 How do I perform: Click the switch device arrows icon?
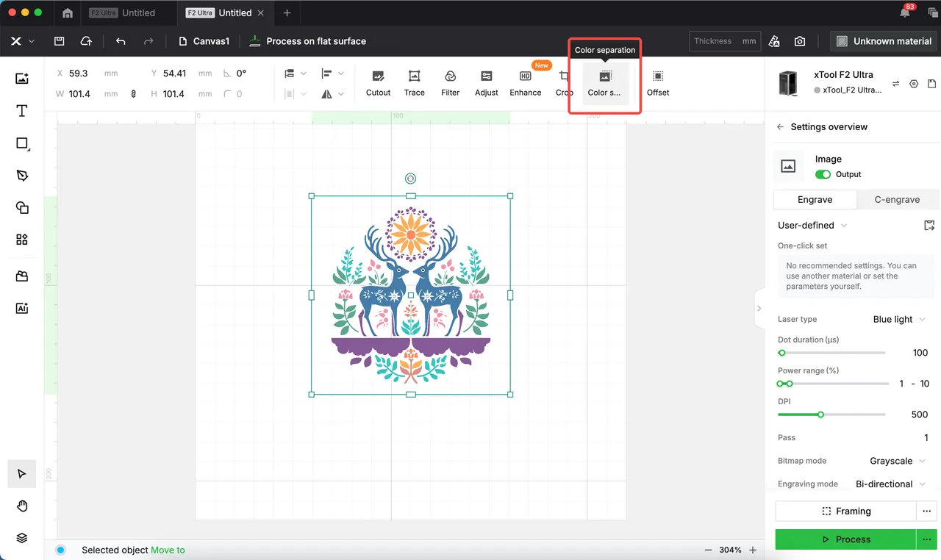click(x=895, y=84)
